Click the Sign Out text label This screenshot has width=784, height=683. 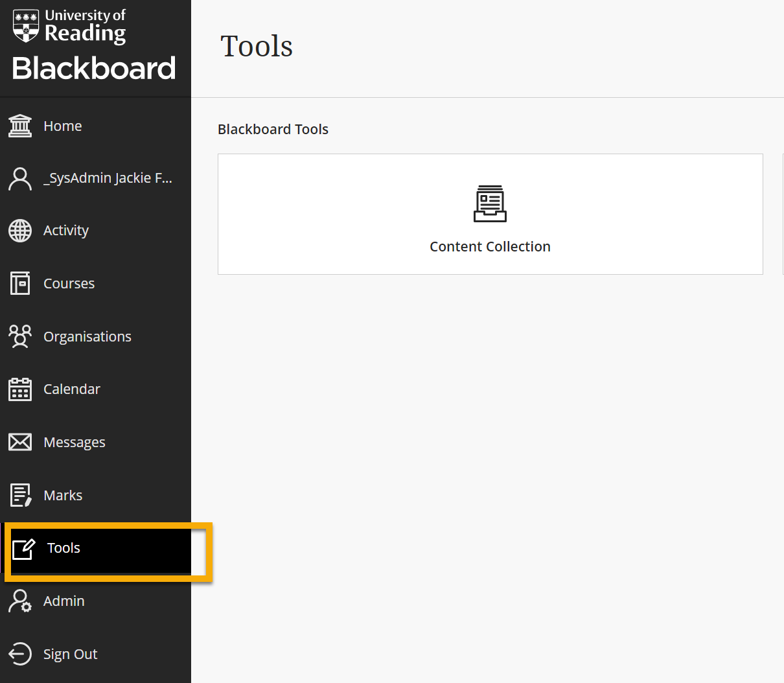(70, 654)
